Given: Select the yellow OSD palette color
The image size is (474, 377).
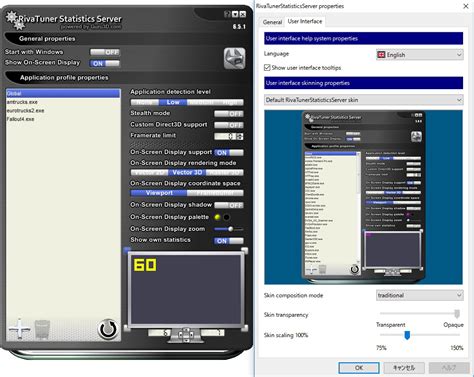Looking at the screenshot, I should point(217,217).
